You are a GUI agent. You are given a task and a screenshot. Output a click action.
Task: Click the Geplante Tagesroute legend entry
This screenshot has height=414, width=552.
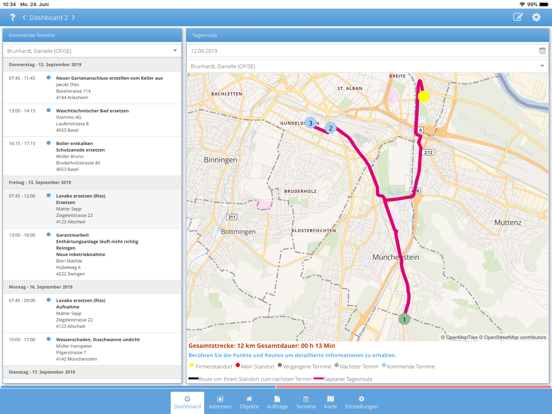343,379
